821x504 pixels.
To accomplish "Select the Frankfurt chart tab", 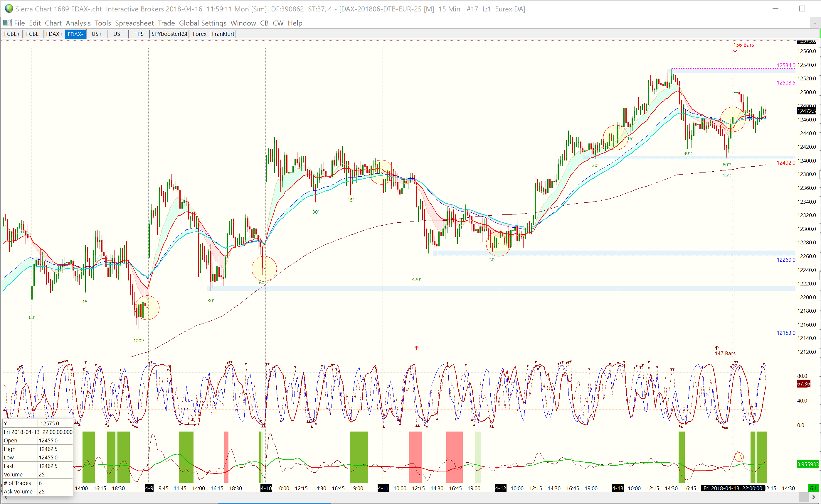I will (x=223, y=34).
